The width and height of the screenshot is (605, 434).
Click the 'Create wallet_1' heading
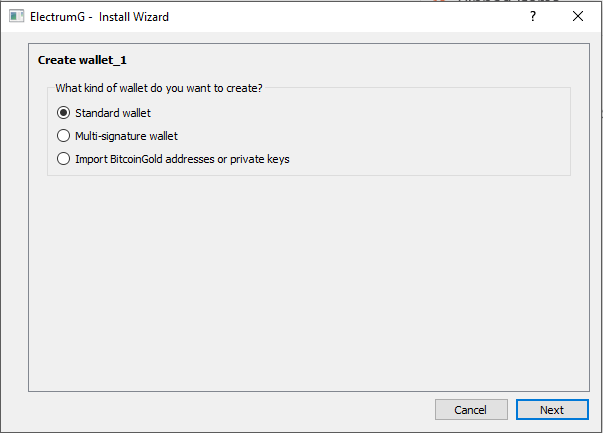[x=82, y=60]
